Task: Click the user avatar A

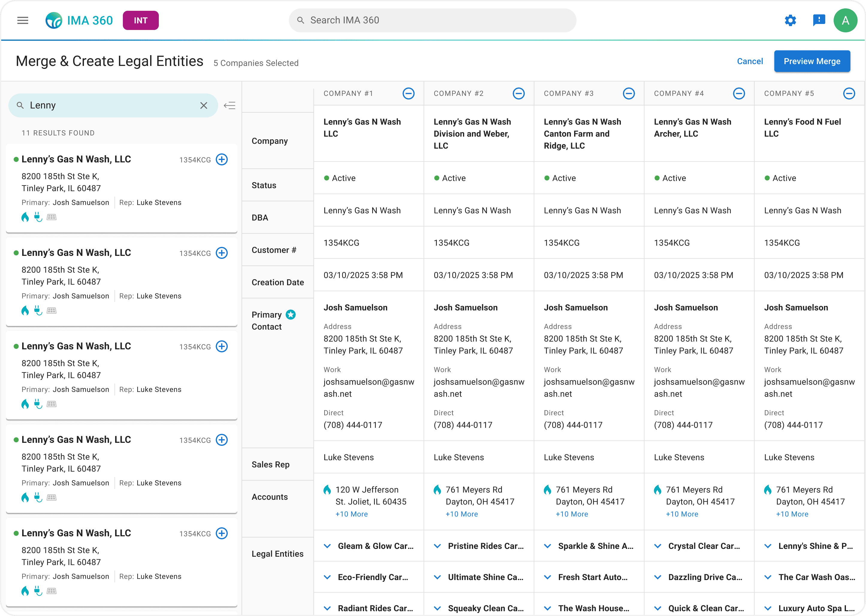Action: (846, 20)
